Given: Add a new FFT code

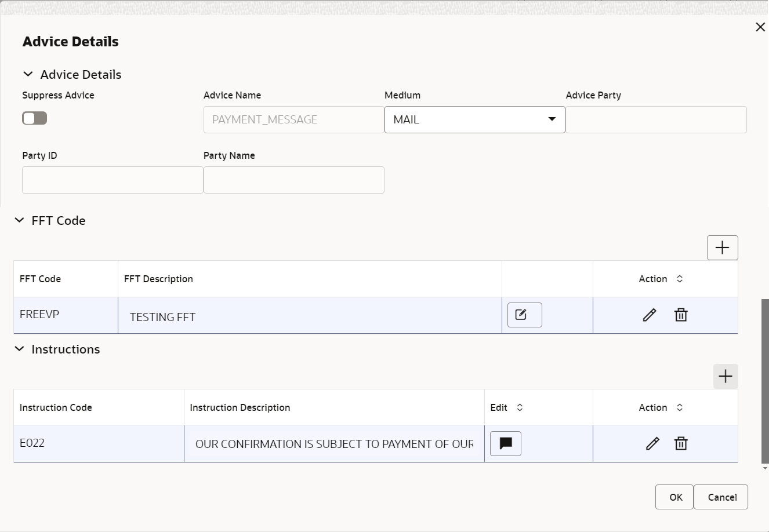Looking at the screenshot, I should pyautogui.click(x=722, y=247).
